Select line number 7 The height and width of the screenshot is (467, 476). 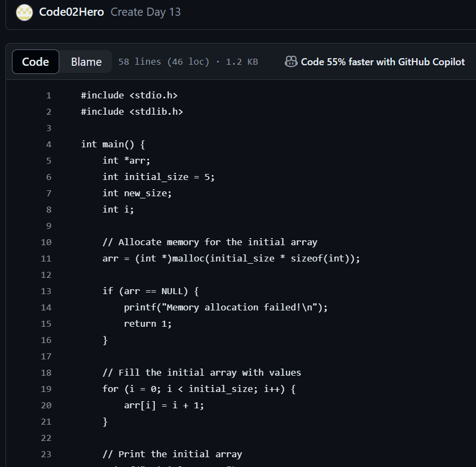coord(48,194)
